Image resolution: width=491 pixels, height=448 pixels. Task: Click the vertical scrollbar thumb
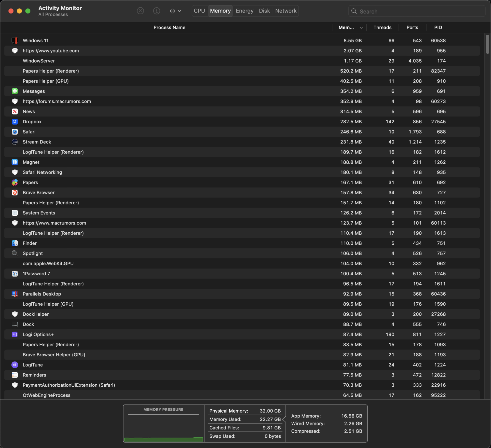click(488, 44)
